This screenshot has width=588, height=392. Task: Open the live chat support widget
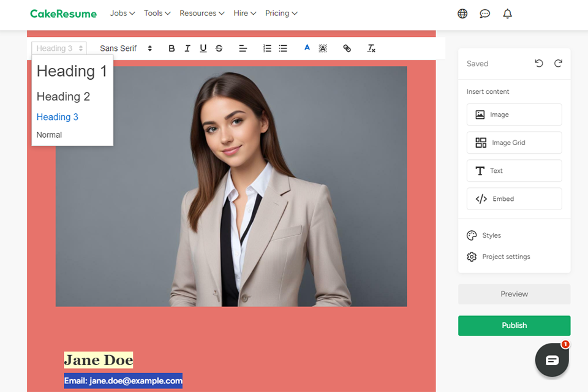(x=552, y=360)
